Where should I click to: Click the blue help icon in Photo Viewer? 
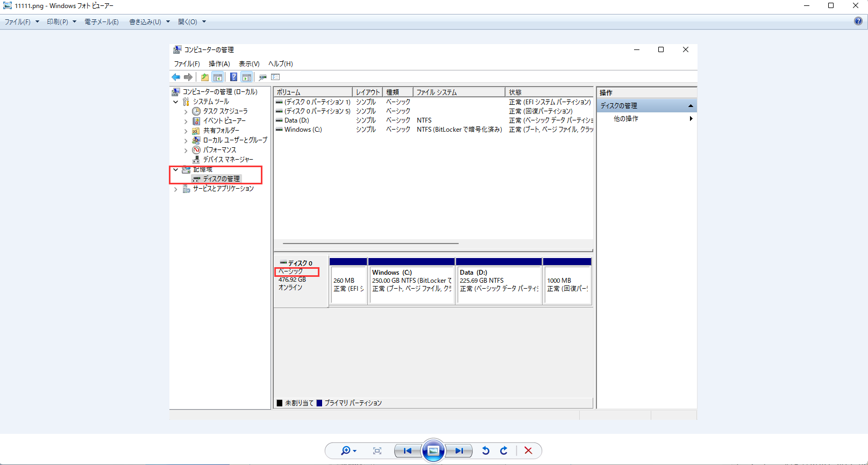click(858, 22)
